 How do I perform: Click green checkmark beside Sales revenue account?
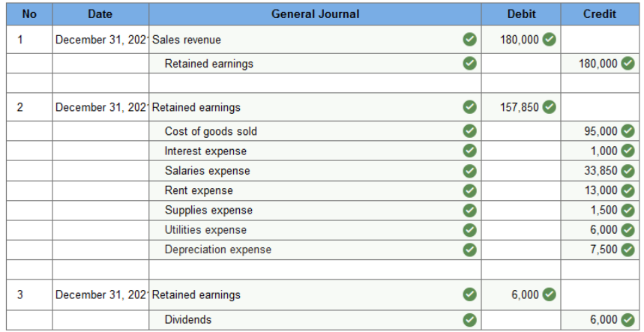469,40
